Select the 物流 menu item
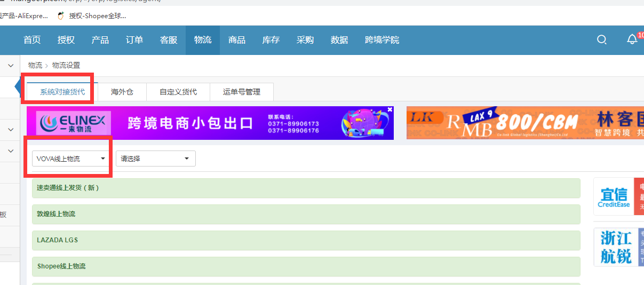The image size is (644, 285). [203, 40]
